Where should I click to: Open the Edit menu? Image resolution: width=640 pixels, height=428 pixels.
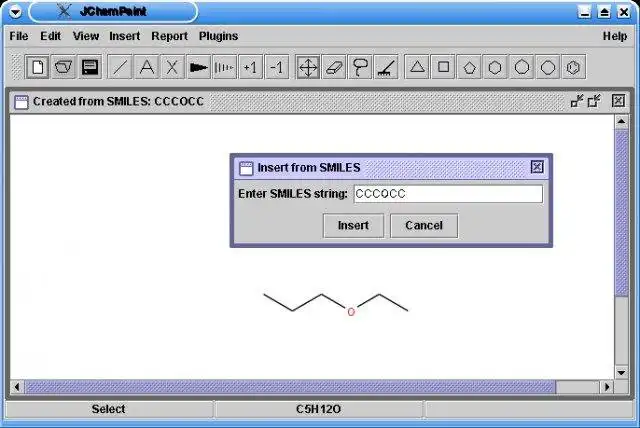coord(50,36)
